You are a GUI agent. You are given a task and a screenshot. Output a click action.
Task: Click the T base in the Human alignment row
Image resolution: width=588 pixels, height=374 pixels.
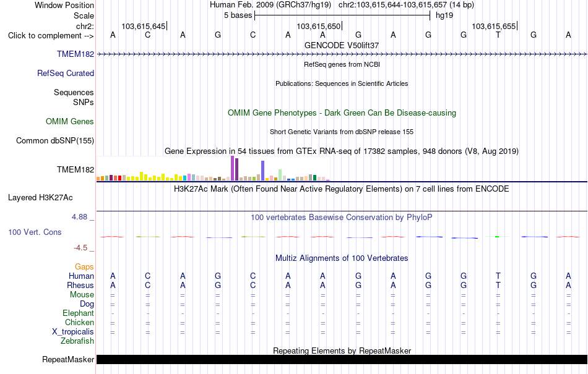tap(498, 276)
